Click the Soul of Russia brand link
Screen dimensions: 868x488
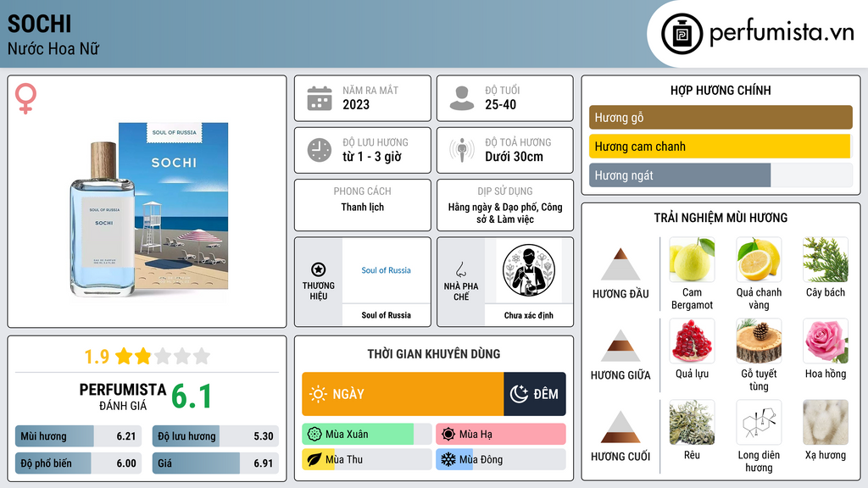click(x=386, y=270)
